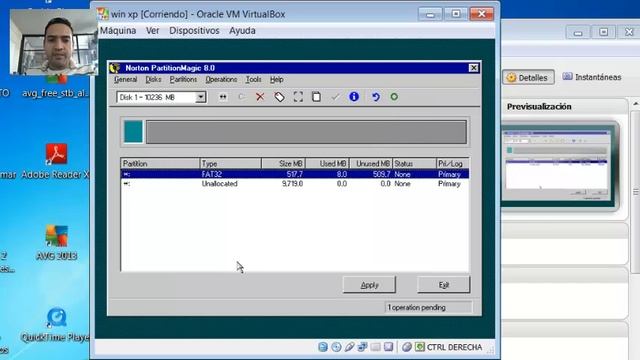Click the greyed checkmark Check partition icon

pyautogui.click(x=335, y=97)
